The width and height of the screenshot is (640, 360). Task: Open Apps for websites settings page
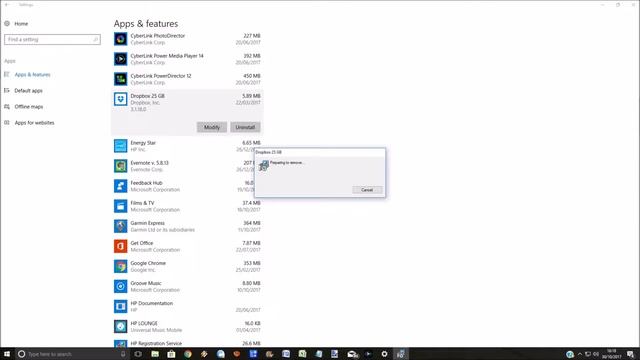pyautogui.click(x=34, y=122)
